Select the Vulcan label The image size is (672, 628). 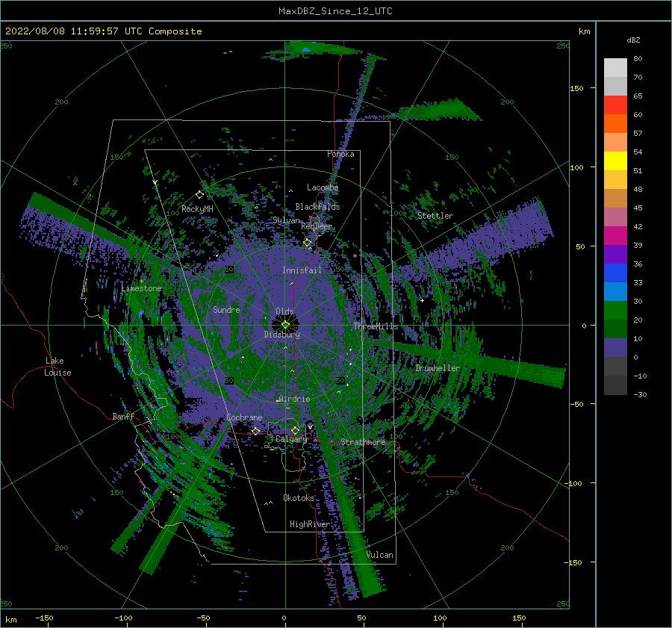380,555
